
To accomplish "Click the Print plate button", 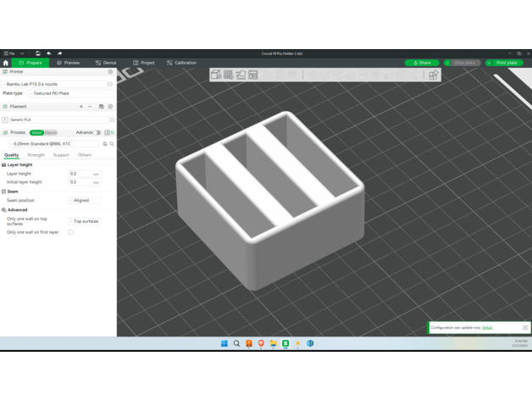I will (507, 63).
